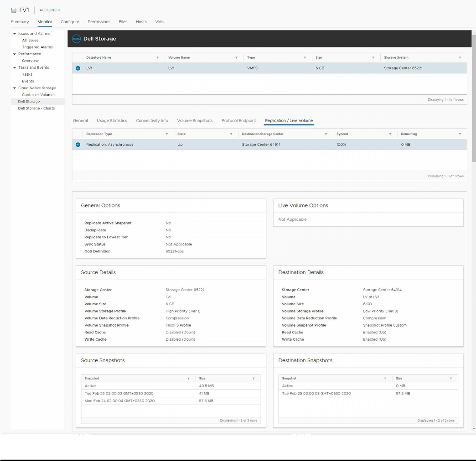Image resolution: width=476 pixels, height=461 pixels.
Task: Open the Volume Snapshots tab
Action: [195, 121]
